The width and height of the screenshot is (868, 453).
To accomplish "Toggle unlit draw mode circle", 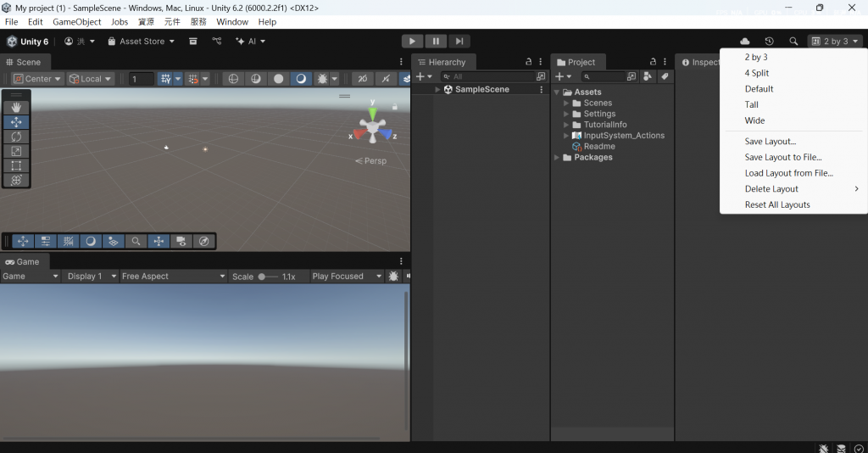I will click(x=278, y=79).
